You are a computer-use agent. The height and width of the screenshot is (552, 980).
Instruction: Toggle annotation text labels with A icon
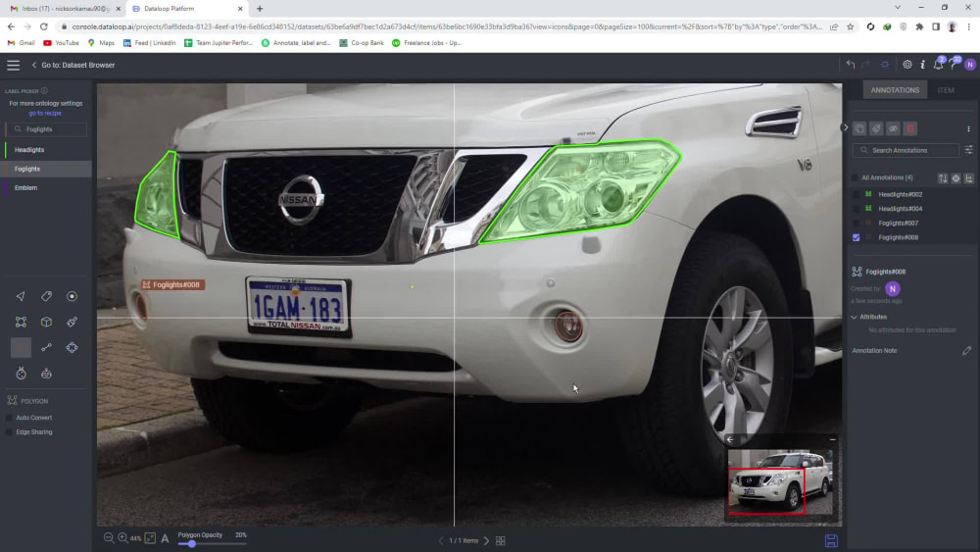pyautogui.click(x=165, y=538)
